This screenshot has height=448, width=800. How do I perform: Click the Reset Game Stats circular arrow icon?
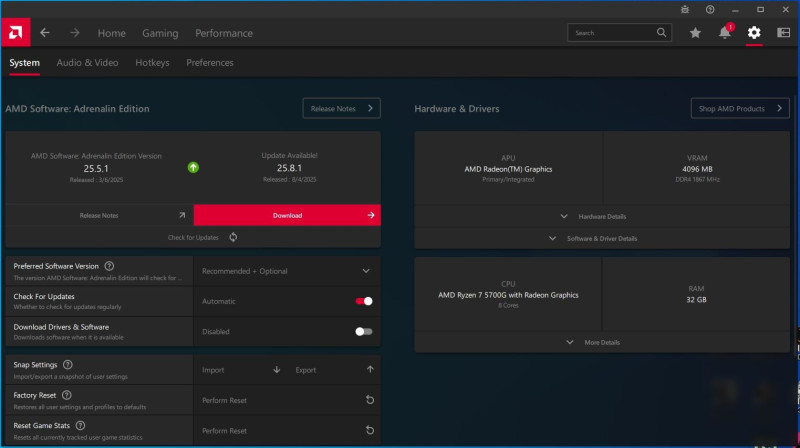(370, 431)
